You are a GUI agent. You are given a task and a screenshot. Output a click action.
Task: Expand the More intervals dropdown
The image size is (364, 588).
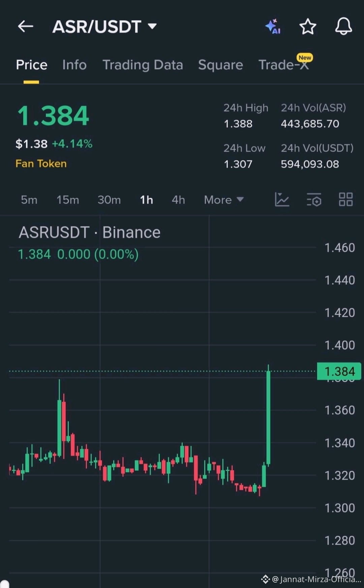tap(224, 200)
